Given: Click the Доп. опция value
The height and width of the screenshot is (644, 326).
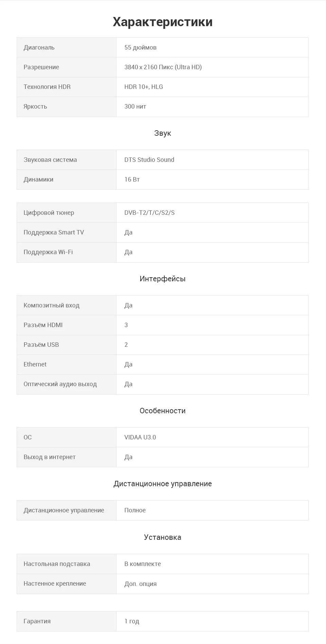Looking at the screenshot, I should pos(141,584).
